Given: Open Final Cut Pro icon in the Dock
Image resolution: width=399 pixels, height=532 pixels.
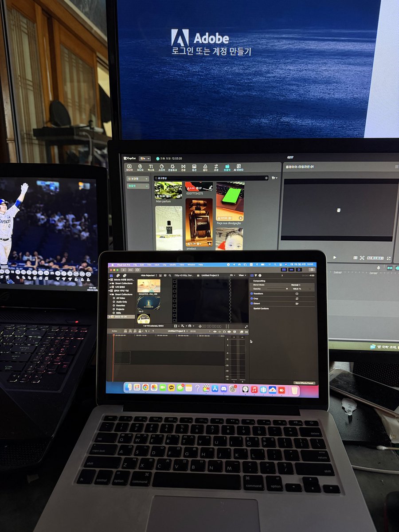Looking at the screenshot, I should pos(206,388).
